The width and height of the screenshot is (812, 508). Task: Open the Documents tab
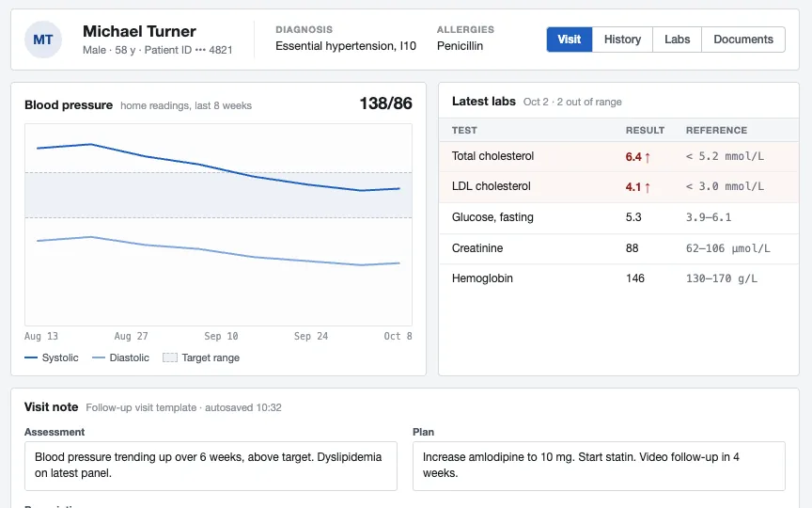pyautogui.click(x=743, y=40)
